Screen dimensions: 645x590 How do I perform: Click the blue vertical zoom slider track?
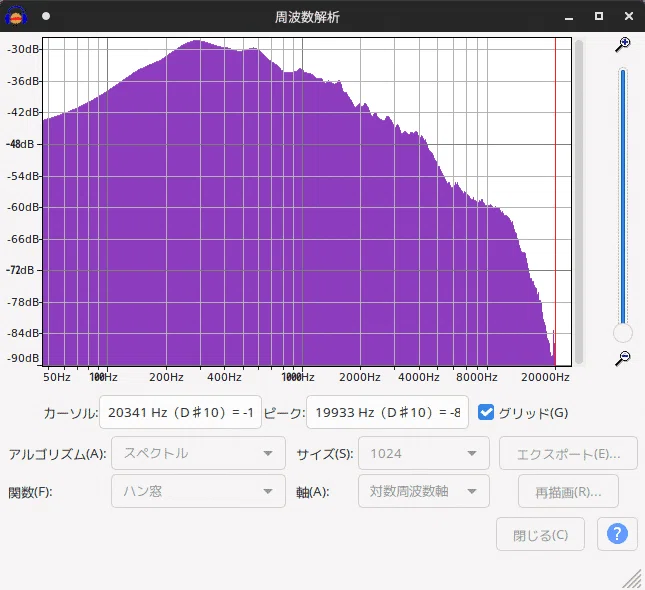pyautogui.click(x=623, y=195)
